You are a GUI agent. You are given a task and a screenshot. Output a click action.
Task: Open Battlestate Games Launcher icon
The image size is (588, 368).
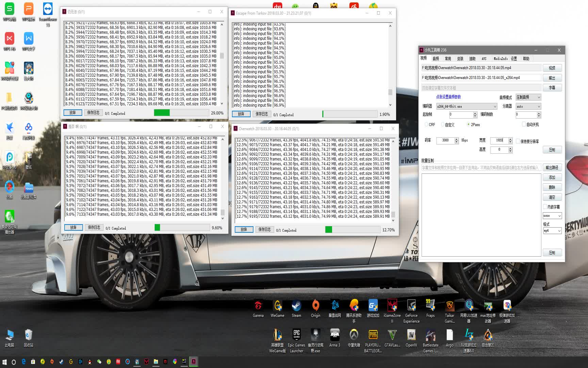[430, 341]
